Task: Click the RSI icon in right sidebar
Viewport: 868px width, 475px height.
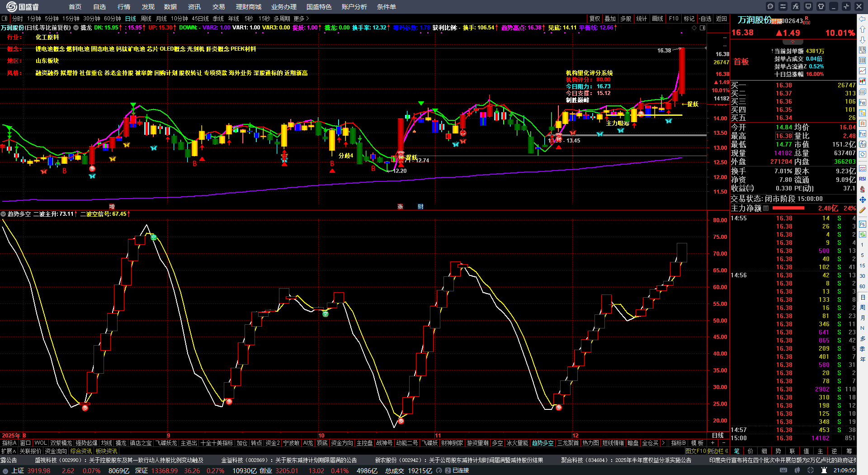Action: (x=863, y=179)
